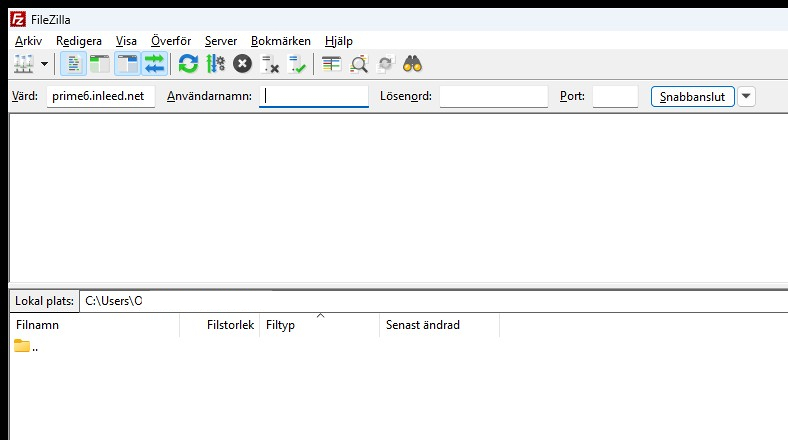Open the Site Manager icon
Image resolution: width=788 pixels, height=440 pixels.
point(22,64)
